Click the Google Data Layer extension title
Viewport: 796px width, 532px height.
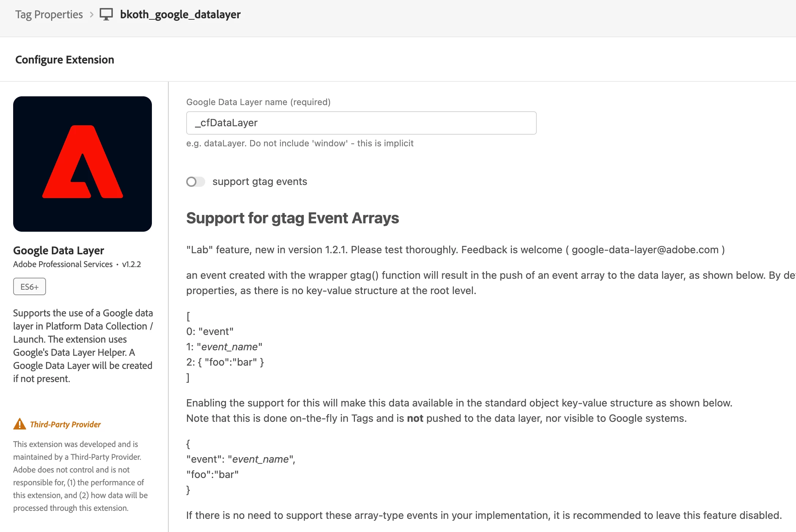(58, 251)
